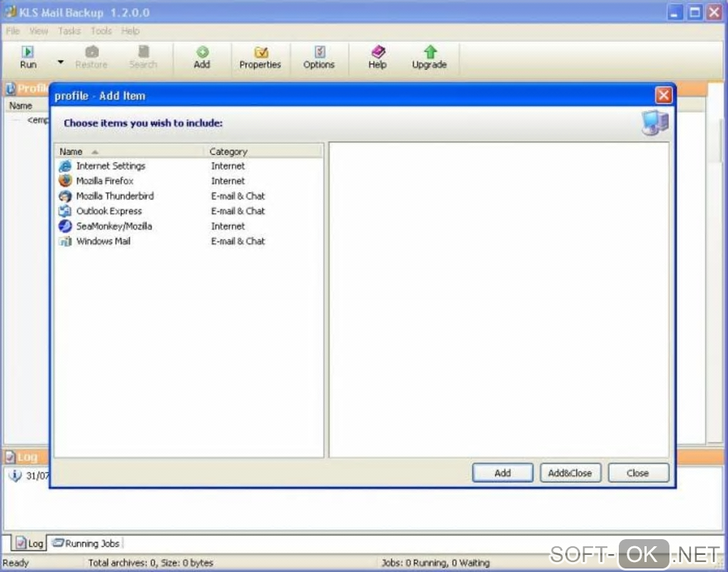Viewport: 728px width, 572px height.
Task: Click the Add toolbar icon
Action: (x=202, y=51)
